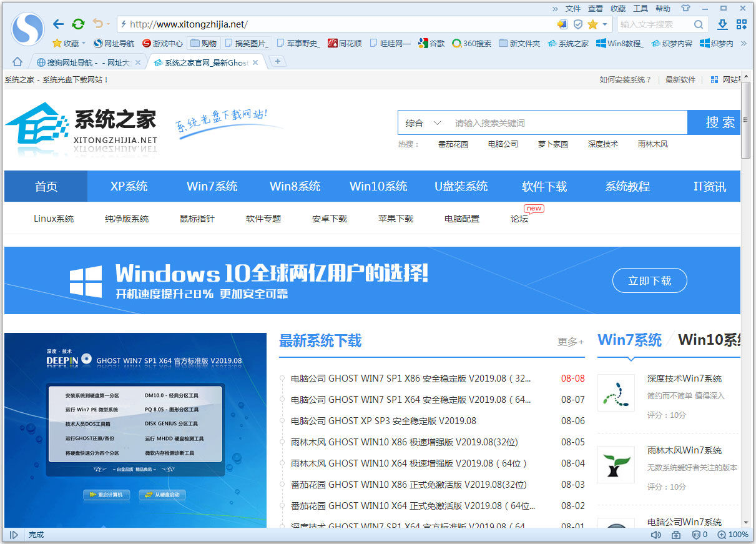Open the download manager icon
756x544 pixels.
tap(723, 24)
